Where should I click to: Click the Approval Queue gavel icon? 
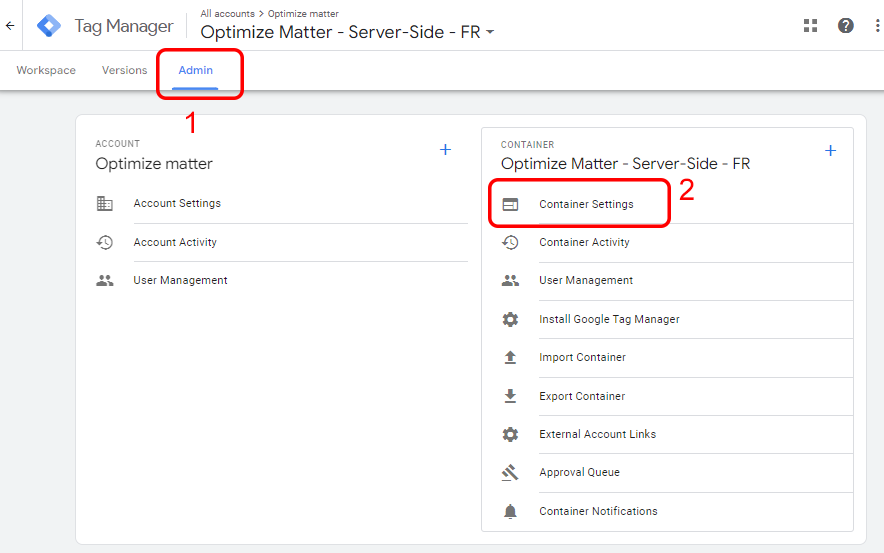[x=510, y=472]
